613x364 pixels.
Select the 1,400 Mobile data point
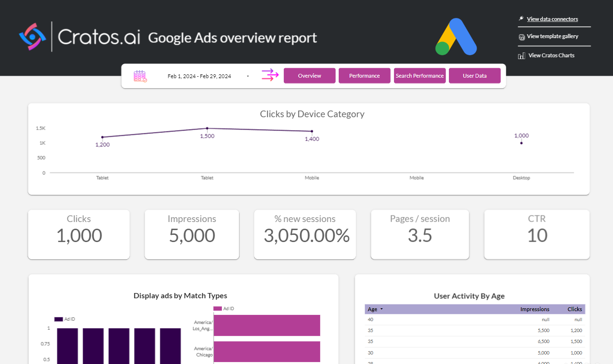(x=312, y=131)
